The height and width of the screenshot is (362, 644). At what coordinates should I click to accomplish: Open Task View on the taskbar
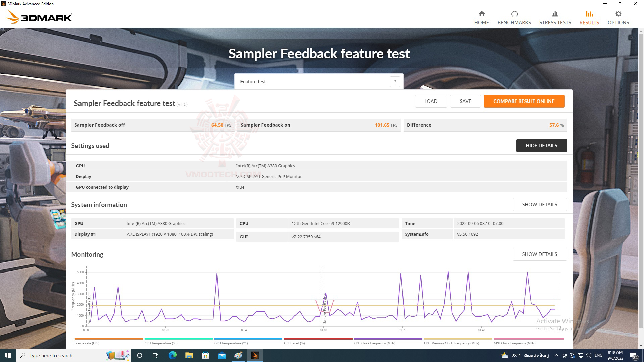tap(156, 355)
